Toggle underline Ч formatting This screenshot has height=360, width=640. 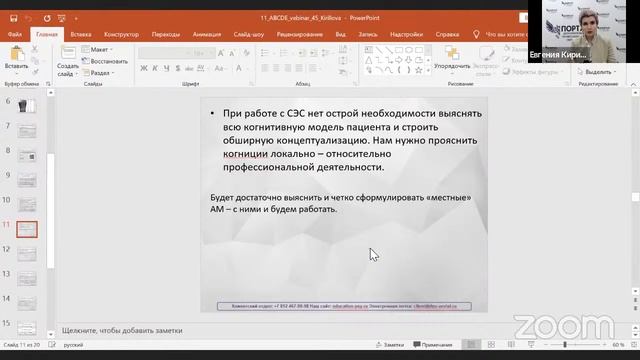click(167, 68)
